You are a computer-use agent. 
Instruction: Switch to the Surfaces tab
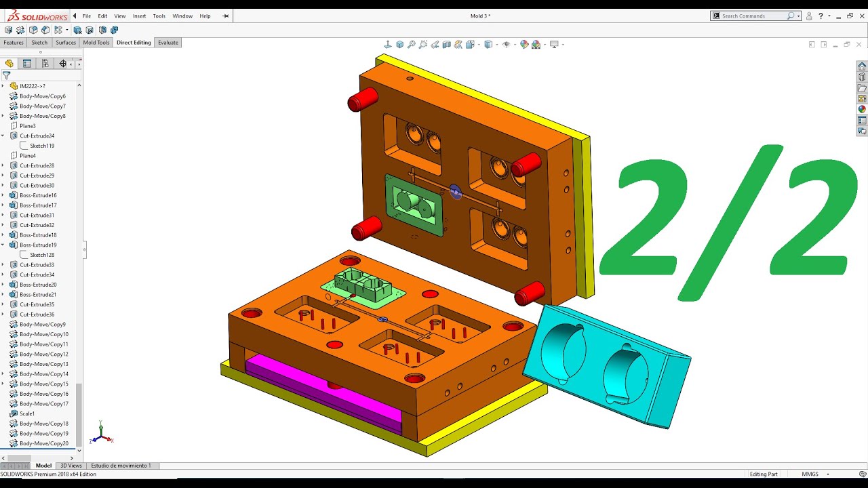tap(66, 42)
